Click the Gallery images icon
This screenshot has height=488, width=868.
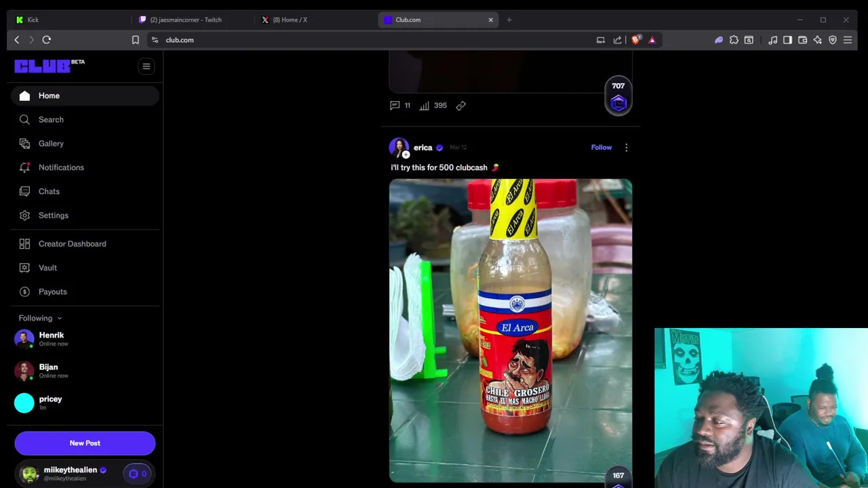tap(24, 144)
